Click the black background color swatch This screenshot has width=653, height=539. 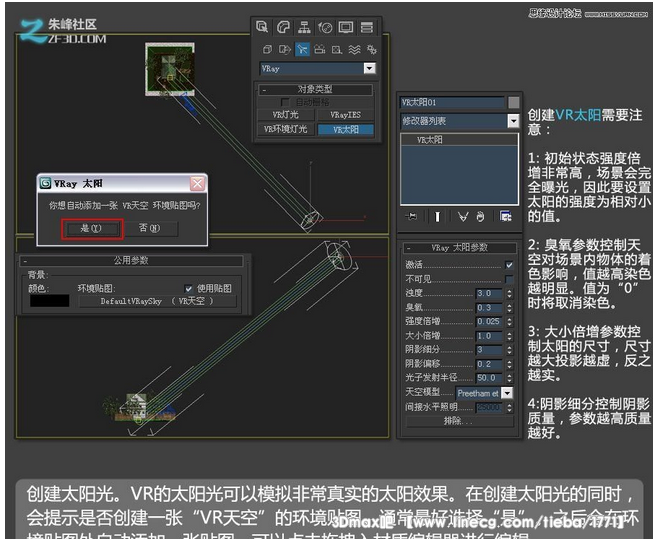pos(50,301)
